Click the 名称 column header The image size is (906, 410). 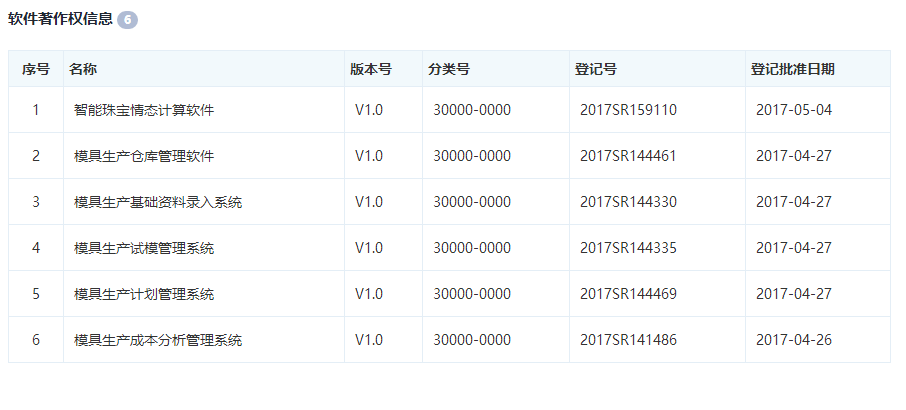coord(83,69)
